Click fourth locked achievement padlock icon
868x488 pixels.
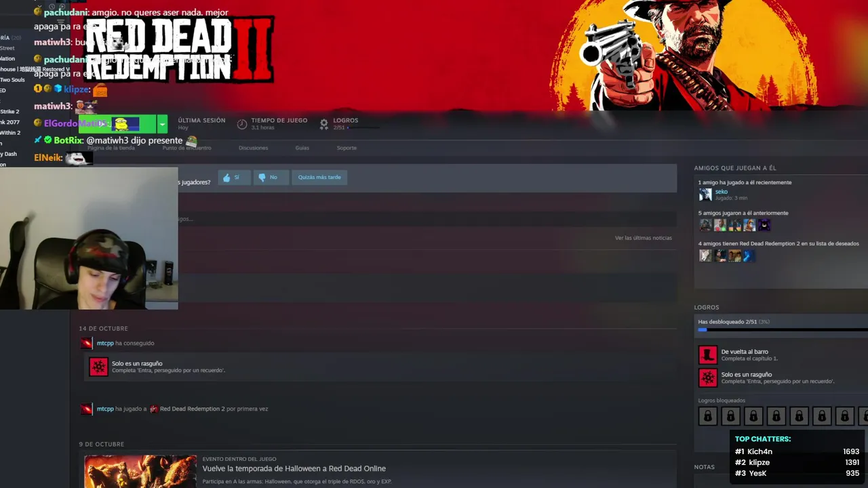(x=776, y=415)
